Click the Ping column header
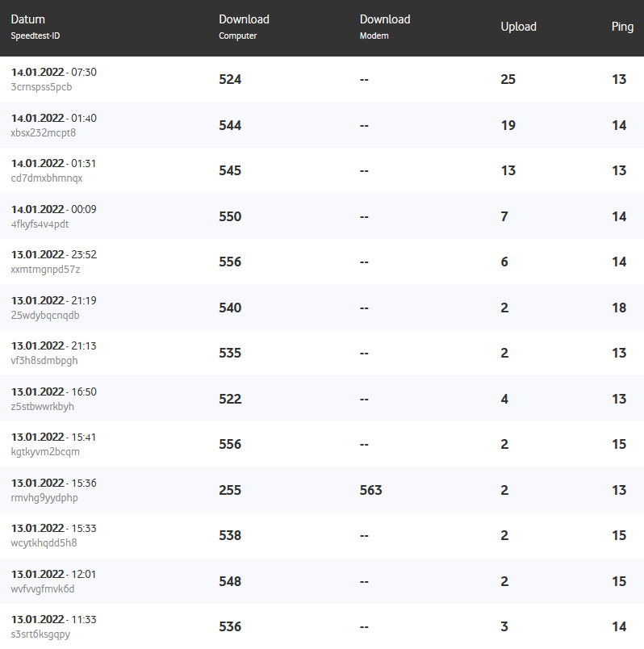The width and height of the screenshot is (644, 649). pyautogui.click(x=622, y=27)
